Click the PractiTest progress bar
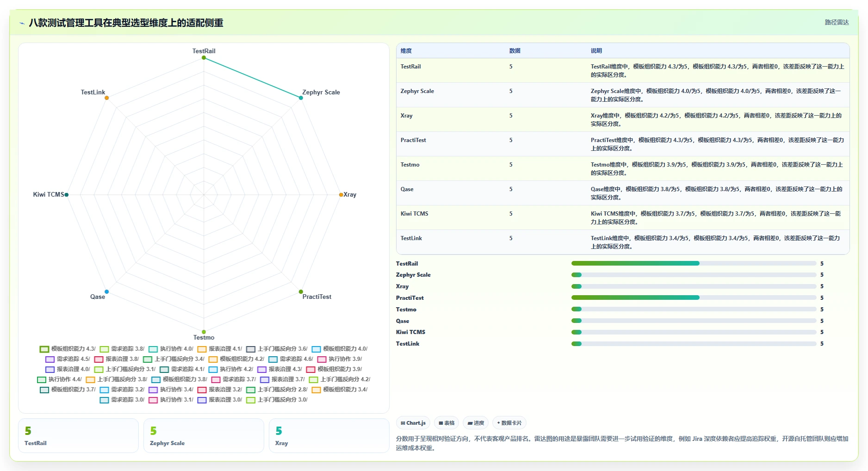The image size is (868, 471). click(x=694, y=297)
